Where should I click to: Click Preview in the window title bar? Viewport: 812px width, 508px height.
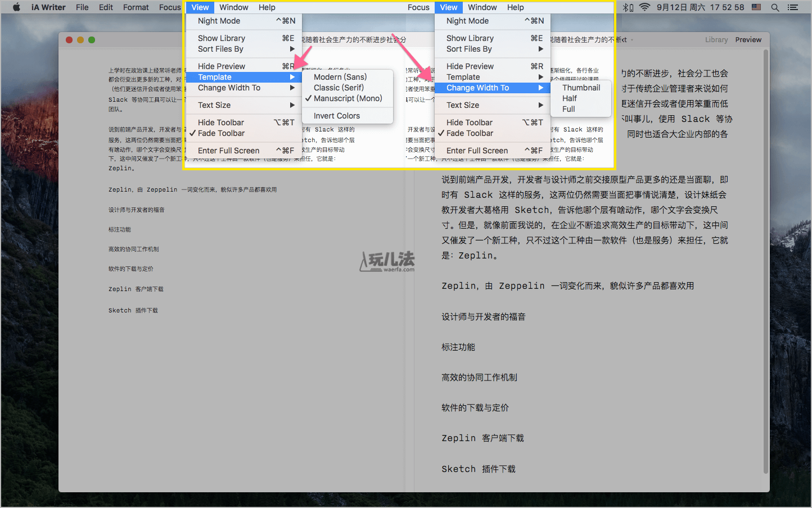tap(748, 40)
